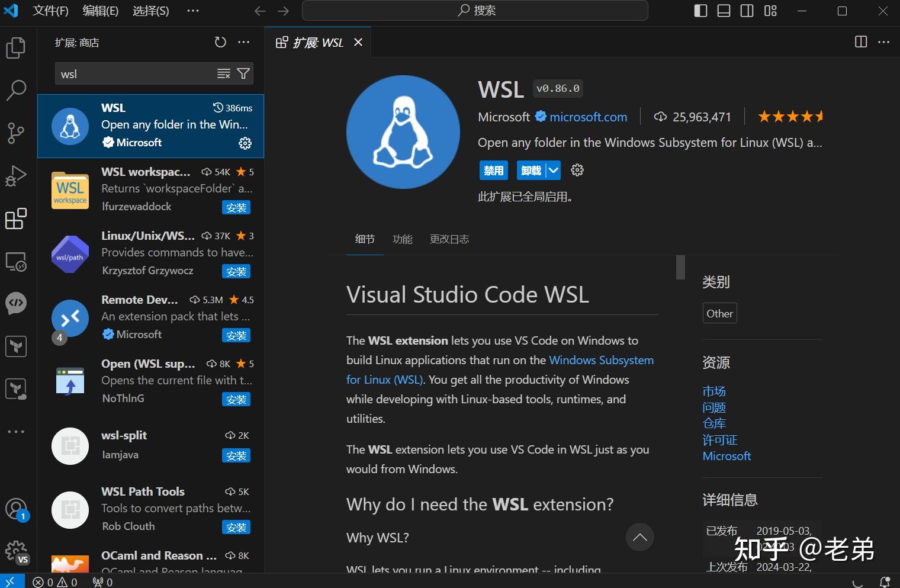This screenshot has height=588, width=900.
Task: Open the editor more actions menu top right
Action: [x=883, y=42]
